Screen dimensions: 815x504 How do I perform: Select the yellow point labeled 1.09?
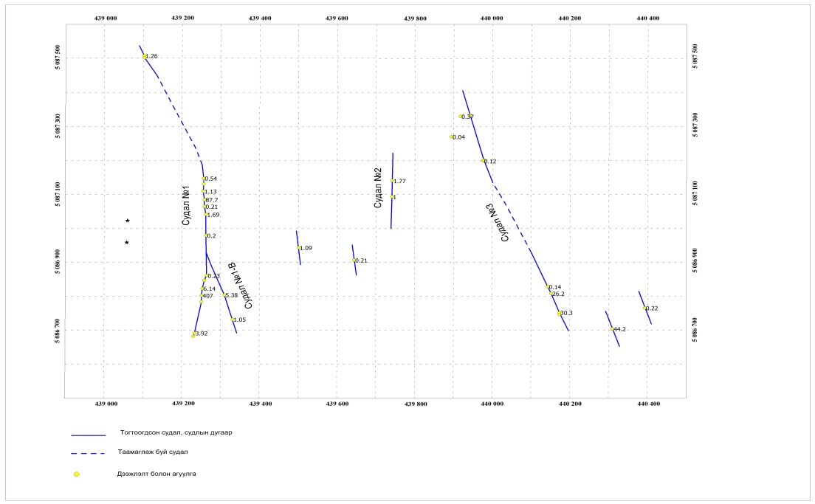[299, 248]
